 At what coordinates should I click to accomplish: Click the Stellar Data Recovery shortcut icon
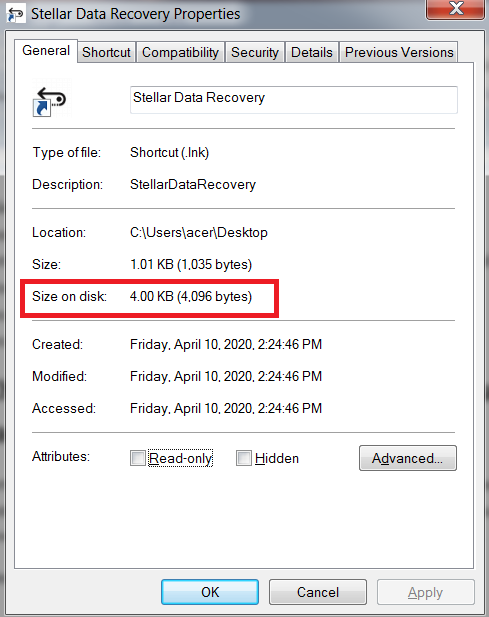pos(52,98)
